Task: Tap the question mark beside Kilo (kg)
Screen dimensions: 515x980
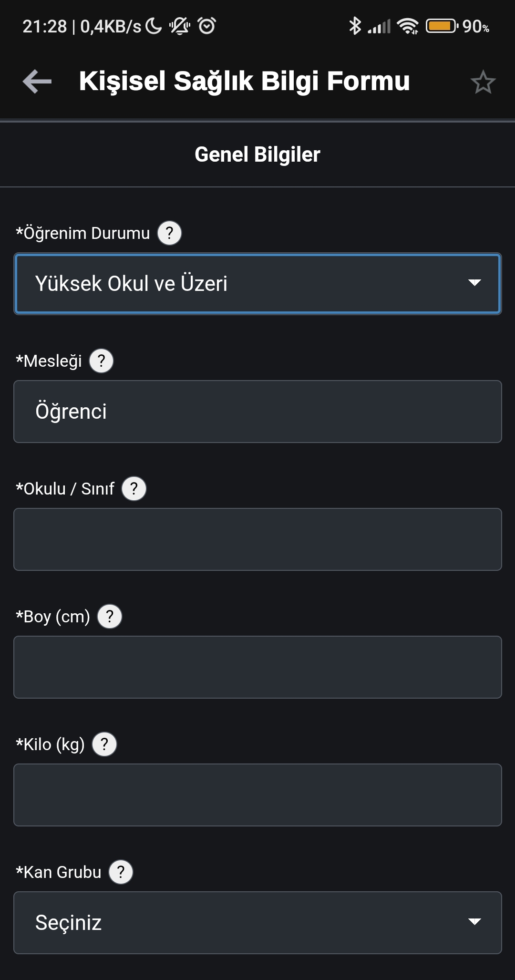Action: pos(104,744)
